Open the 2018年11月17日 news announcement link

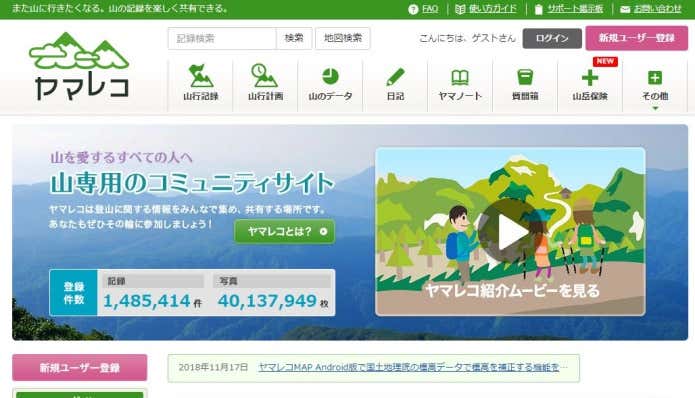(x=412, y=367)
